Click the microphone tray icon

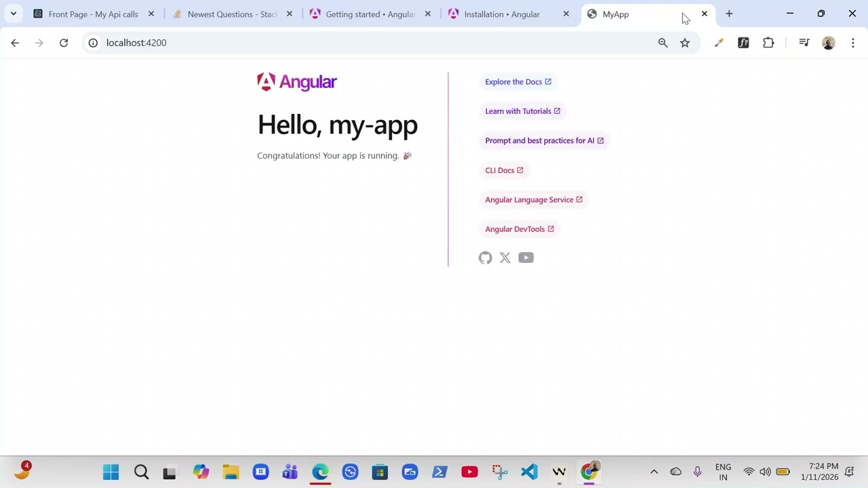coord(697,472)
